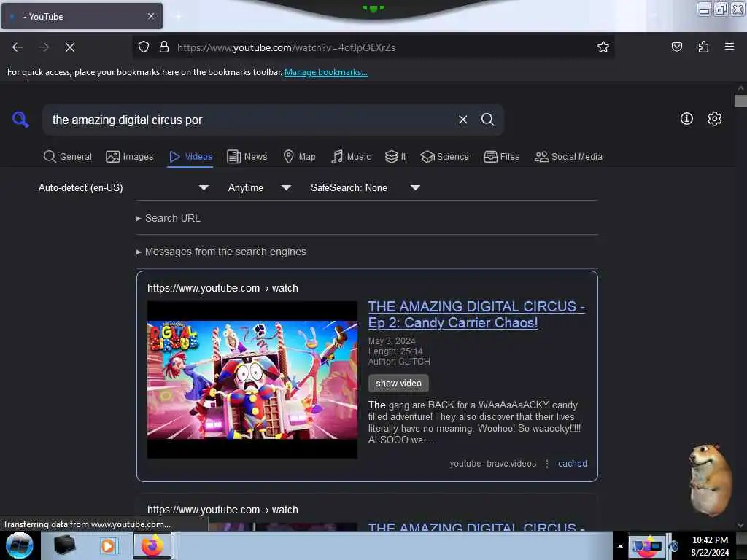The image size is (747, 560).
Task: Expand Messages from the search engines
Action: (221, 252)
